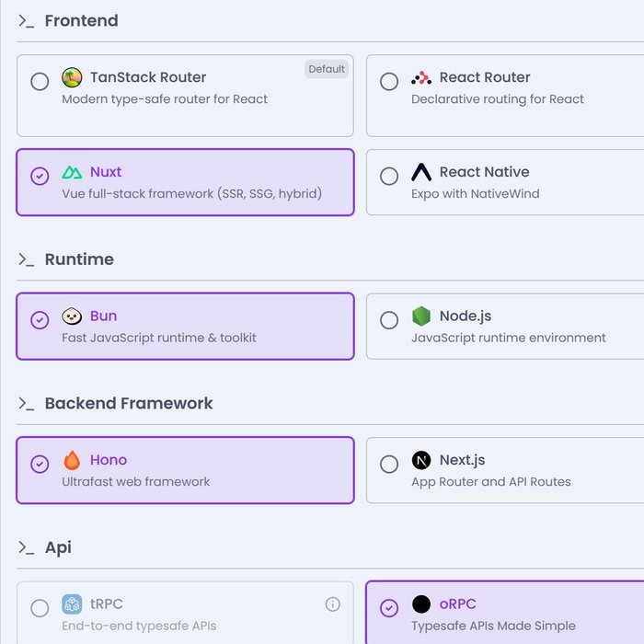Image resolution: width=644 pixels, height=644 pixels.
Task: Click the React Router logo icon
Action: point(421,77)
